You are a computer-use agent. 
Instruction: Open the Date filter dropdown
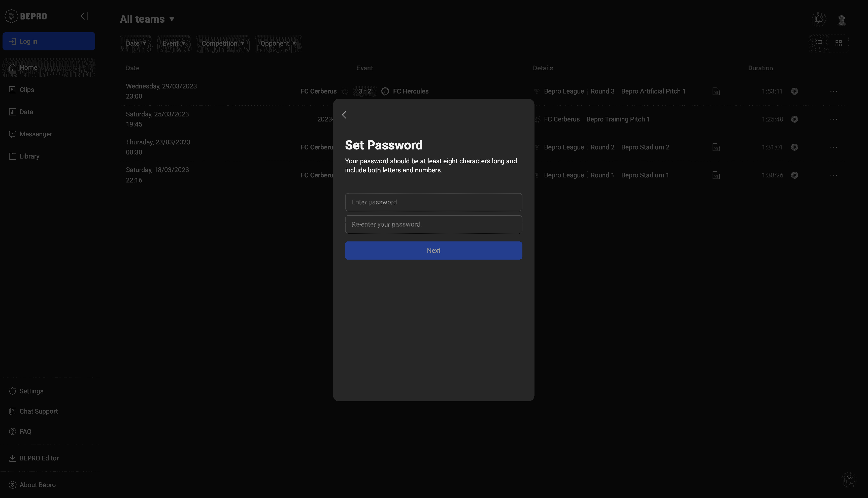[136, 43]
